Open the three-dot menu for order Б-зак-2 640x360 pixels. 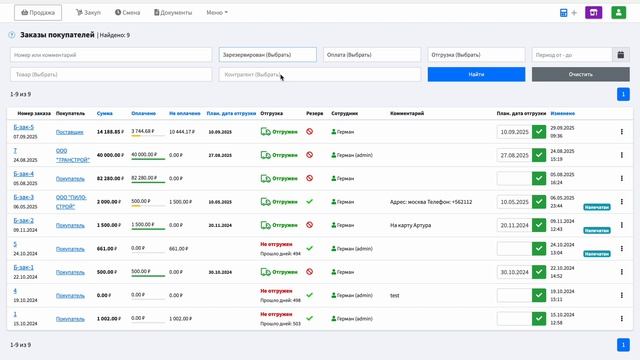click(x=622, y=225)
